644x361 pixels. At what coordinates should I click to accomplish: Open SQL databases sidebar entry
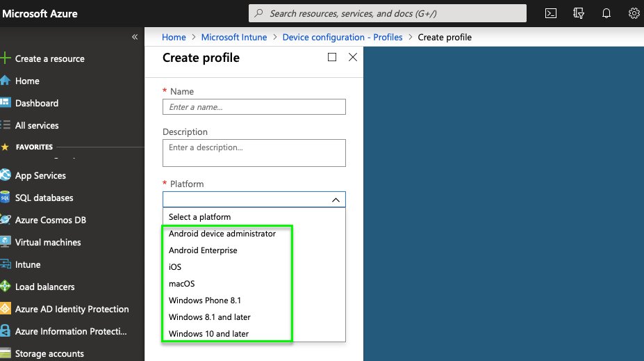(44, 198)
